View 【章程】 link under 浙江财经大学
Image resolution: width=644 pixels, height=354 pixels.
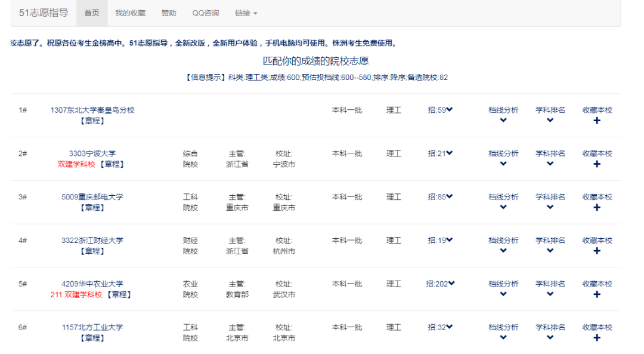coord(92,251)
